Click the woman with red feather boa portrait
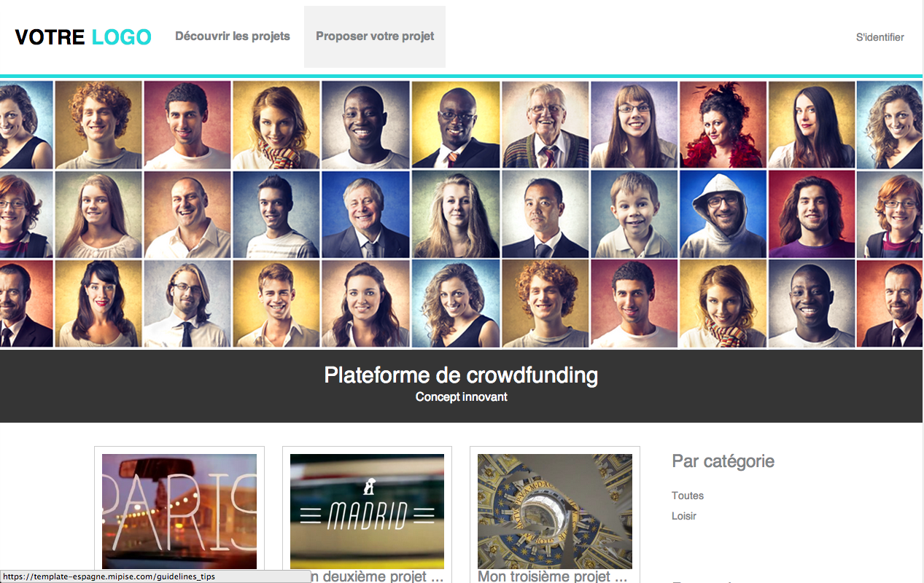Image resolution: width=924 pixels, height=583 pixels. tap(723, 125)
